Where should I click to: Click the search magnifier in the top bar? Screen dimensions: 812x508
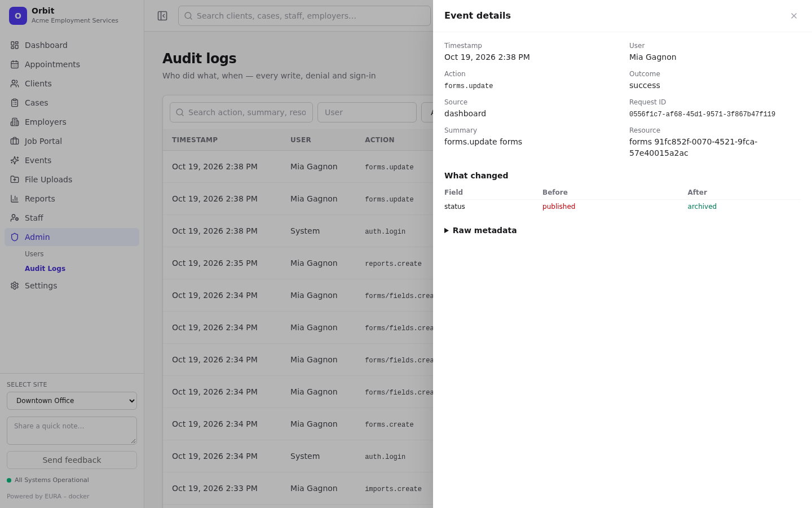(x=188, y=16)
